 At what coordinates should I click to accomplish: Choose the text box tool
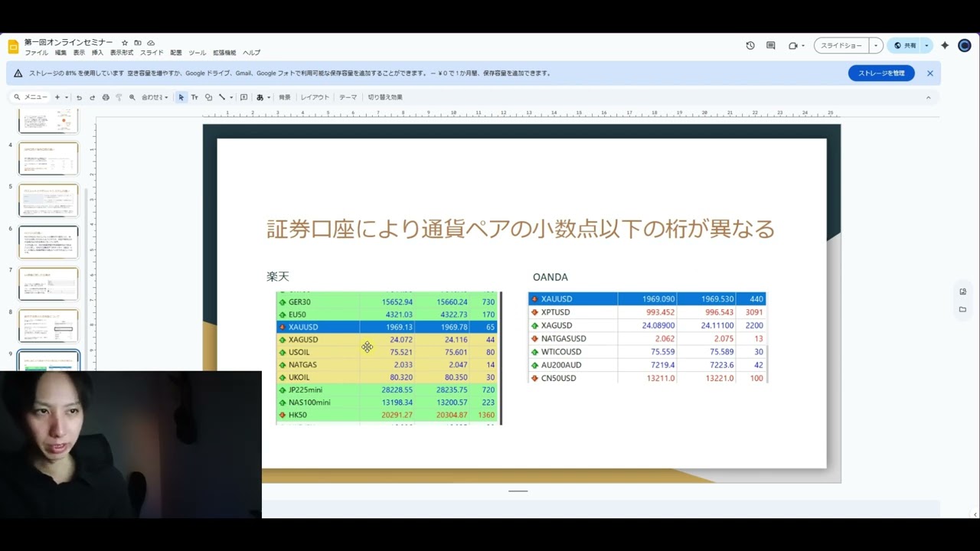click(194, 97)
